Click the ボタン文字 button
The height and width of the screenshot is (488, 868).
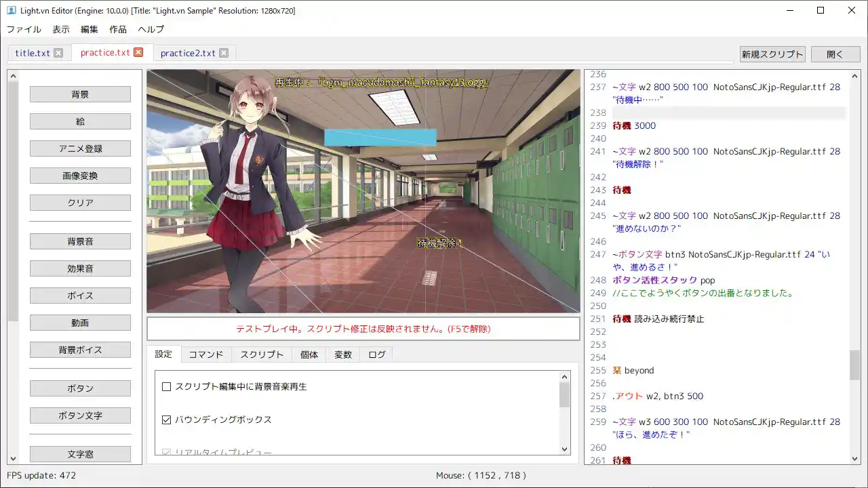(x=80, y=415)
